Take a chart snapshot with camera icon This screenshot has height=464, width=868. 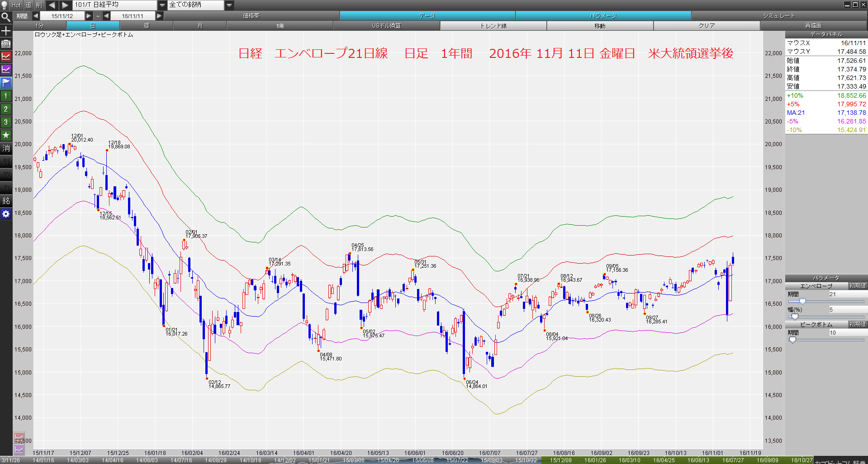pos(6,43)
